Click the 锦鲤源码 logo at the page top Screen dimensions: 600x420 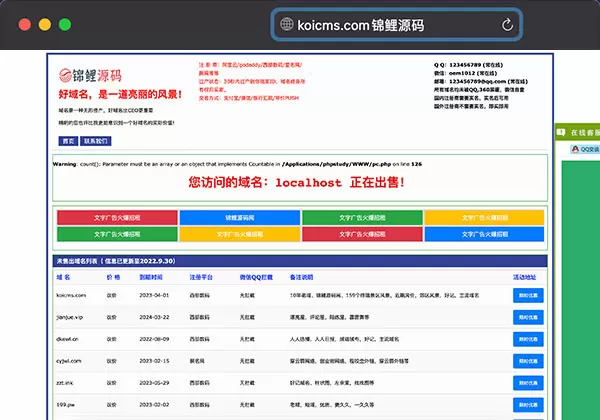click(90, 75)
